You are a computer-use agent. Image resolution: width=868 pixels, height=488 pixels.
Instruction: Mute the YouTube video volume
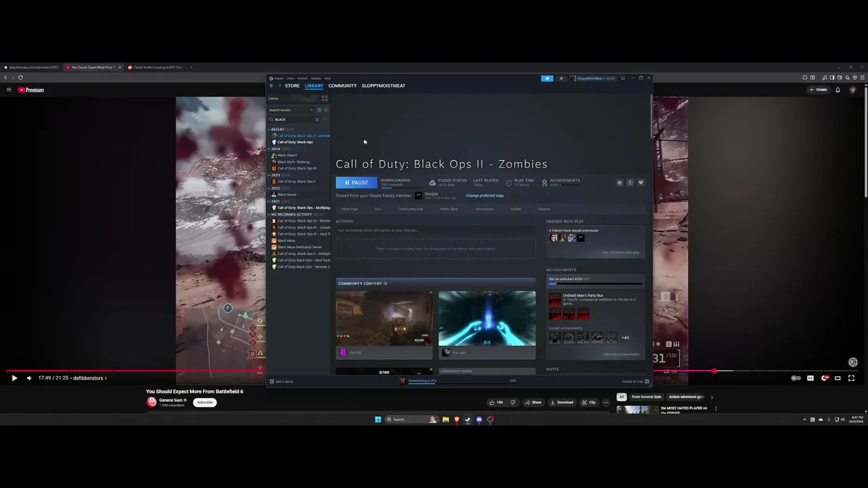[x=28, y=378]
